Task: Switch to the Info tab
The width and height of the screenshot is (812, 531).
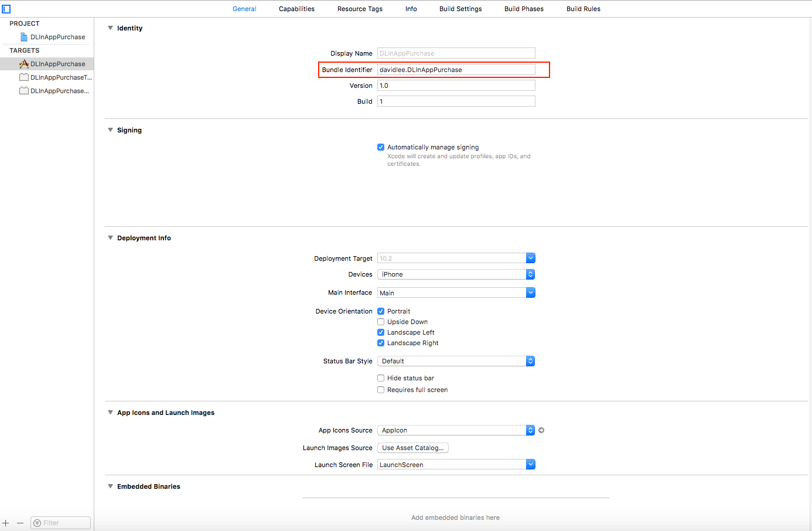Action: (x=411, y=9)
